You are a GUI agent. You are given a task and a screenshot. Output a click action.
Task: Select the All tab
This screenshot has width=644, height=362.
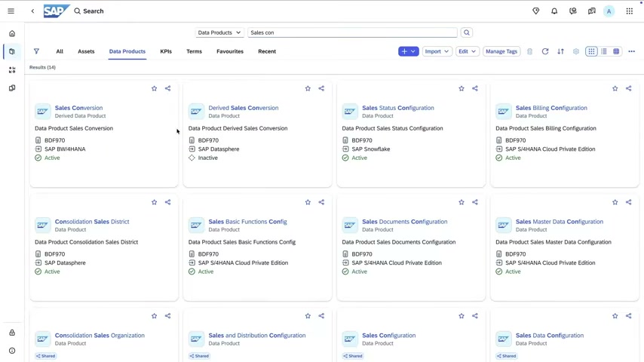[x=60, y=51]
